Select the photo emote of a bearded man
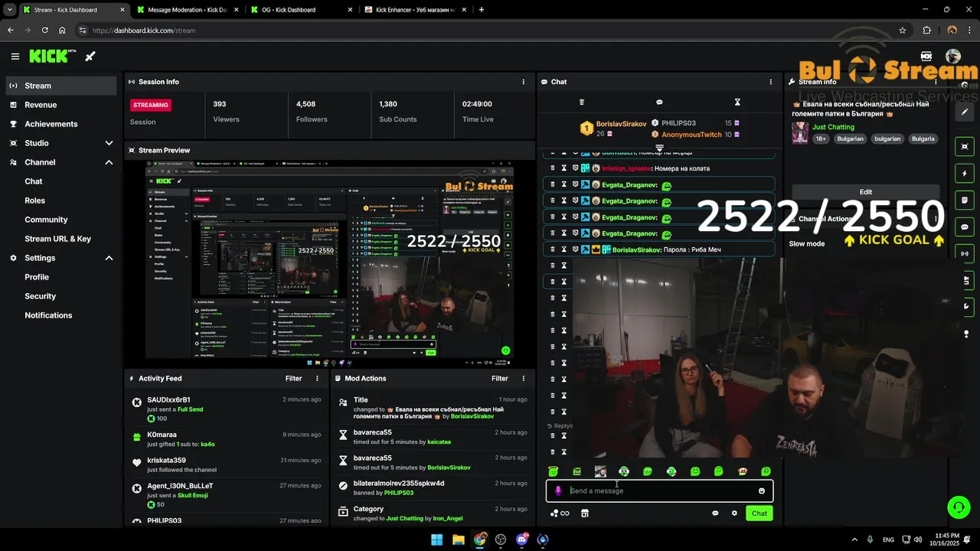 pos(600,471)
